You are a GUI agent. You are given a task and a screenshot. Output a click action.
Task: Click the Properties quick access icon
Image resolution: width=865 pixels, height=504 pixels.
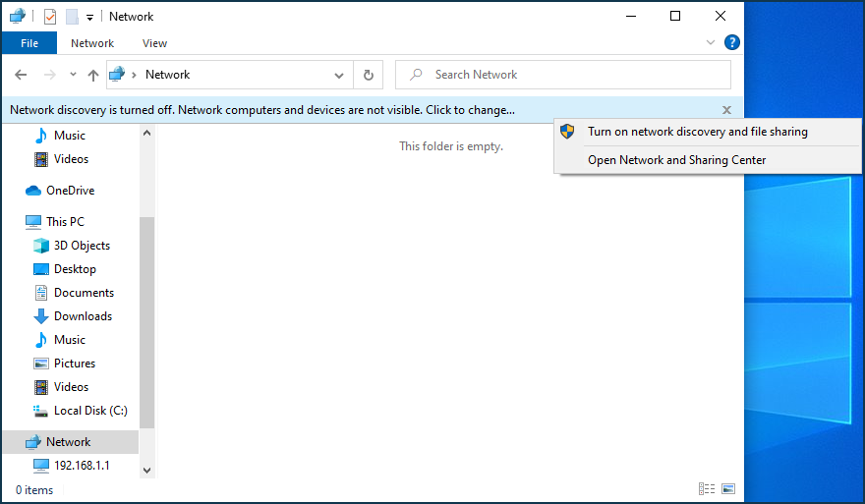coord(50,17)
